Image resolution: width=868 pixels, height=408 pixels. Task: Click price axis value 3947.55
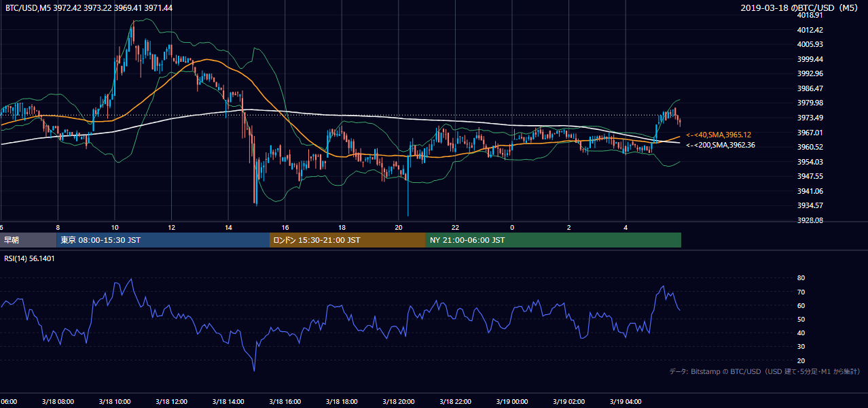click(810, 176)
